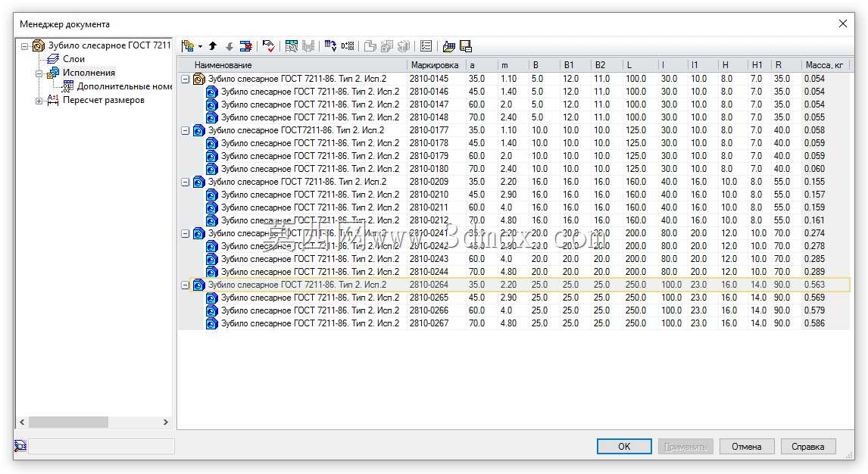Image resolution: width=868 pixels, height=474 pixels.
Task: Click the name cell of row 2810-0210
Action: coord(310,195)
